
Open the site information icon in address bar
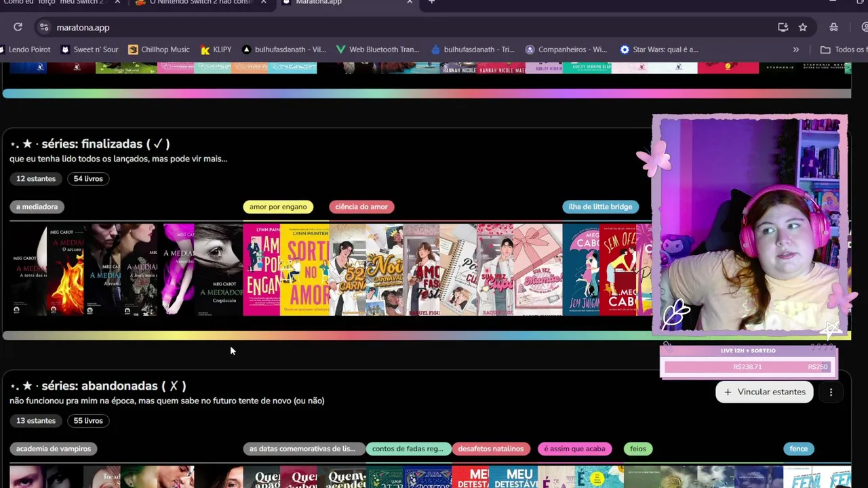click(x=44, y=27)
